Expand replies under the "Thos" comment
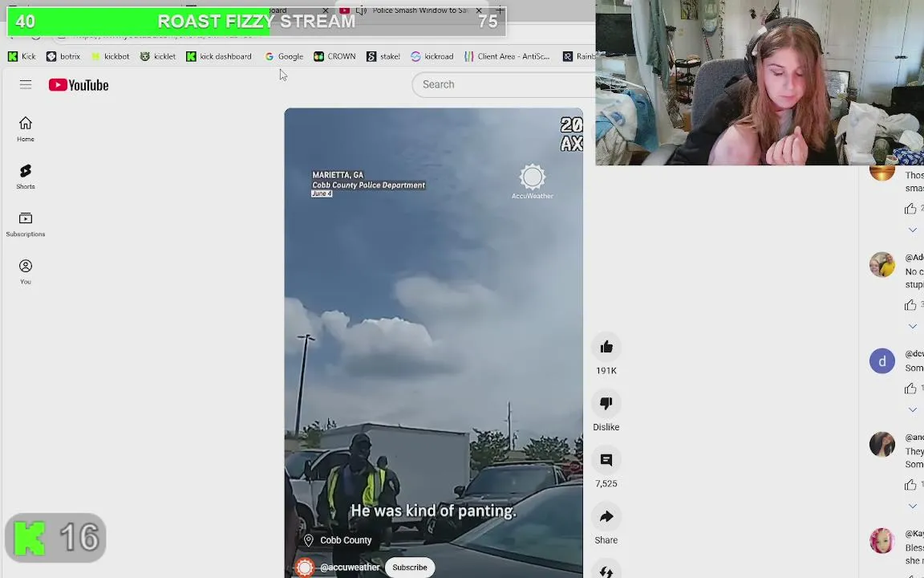This screenshot has height=578, width=924. pos(912,230)
